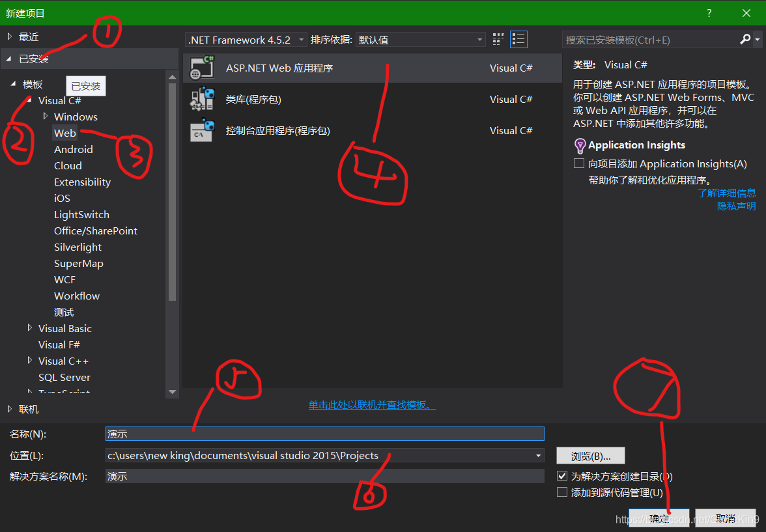This screenshot has height=532, width=766.
Task: Choose the 类库(程序包) template
Action: [373, 99]
